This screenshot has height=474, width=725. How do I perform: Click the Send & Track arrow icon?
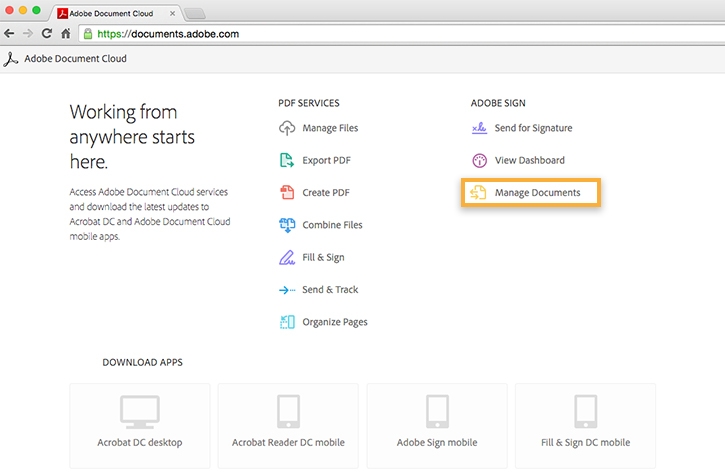click(287, 290)
